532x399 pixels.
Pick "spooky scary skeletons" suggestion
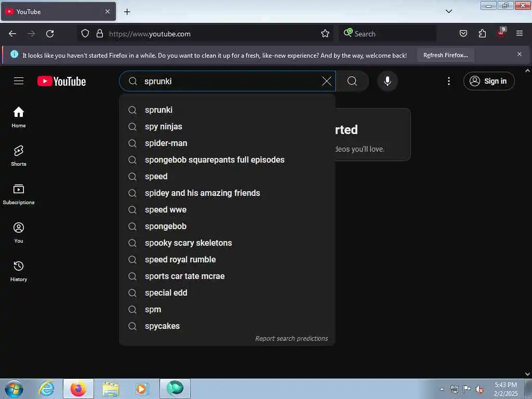227,243
